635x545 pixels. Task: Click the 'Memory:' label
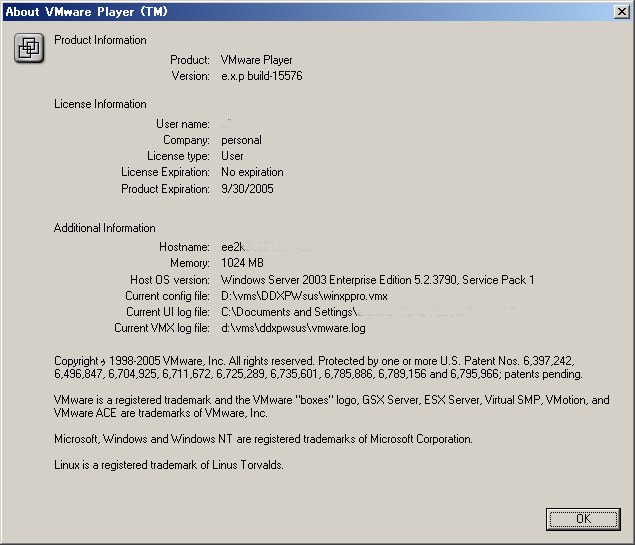(x=190, y=263)
